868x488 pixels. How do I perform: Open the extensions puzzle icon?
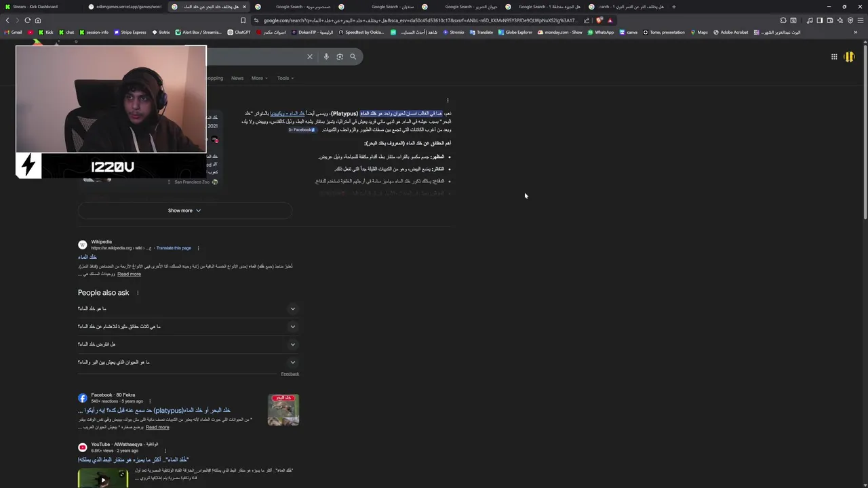[783, 20]
